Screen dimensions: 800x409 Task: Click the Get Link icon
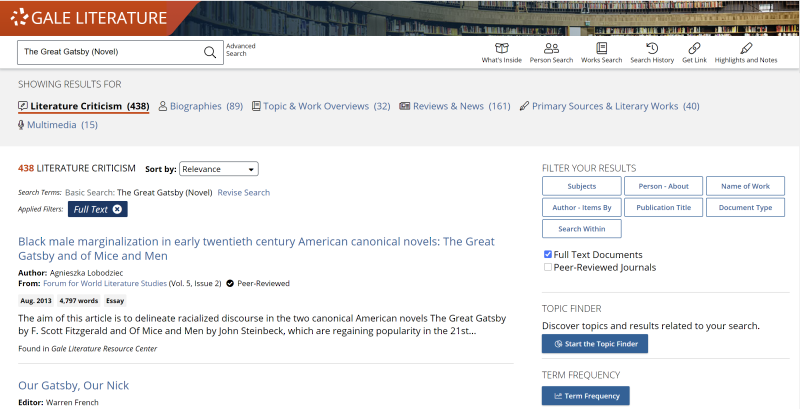[694, 48]
